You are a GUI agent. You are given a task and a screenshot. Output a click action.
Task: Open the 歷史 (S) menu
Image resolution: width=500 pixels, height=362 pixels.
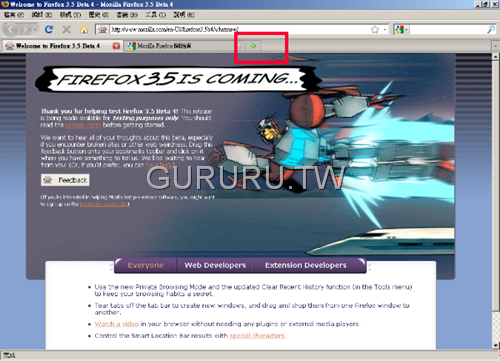click(x=99, y=15)
